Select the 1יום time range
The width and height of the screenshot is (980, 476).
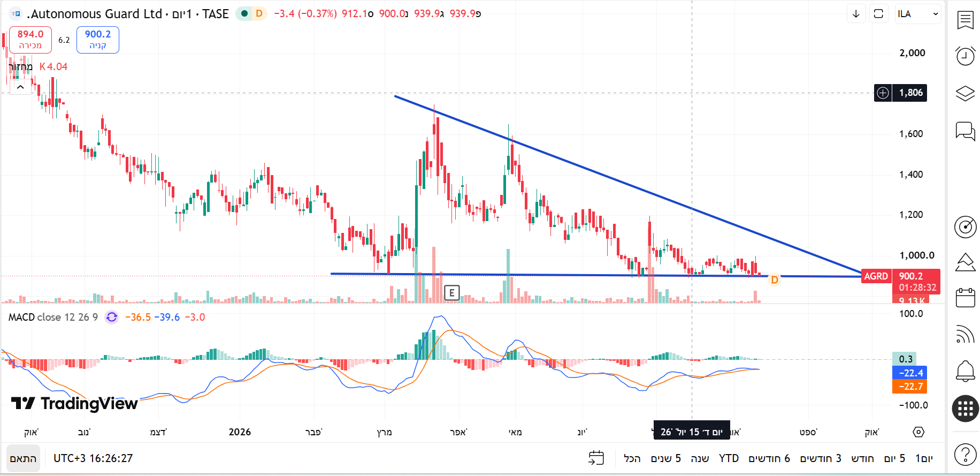[x=924, y=458]
